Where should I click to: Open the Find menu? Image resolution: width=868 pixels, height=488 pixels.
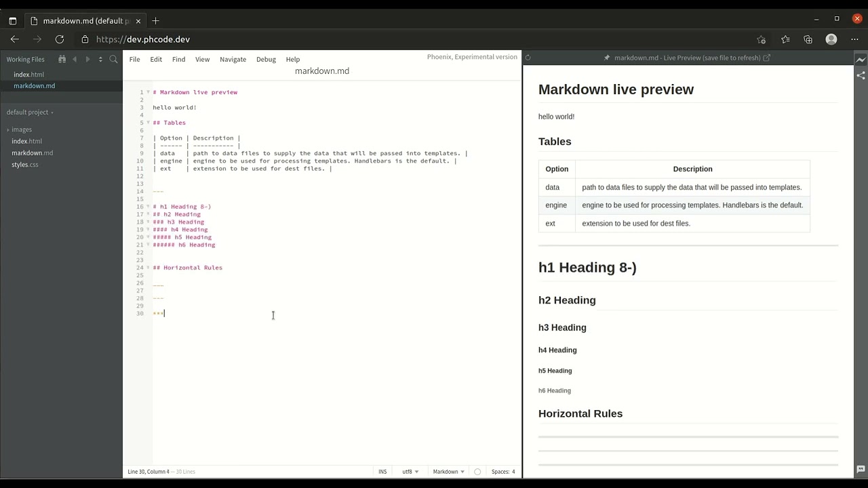[178, 60]
